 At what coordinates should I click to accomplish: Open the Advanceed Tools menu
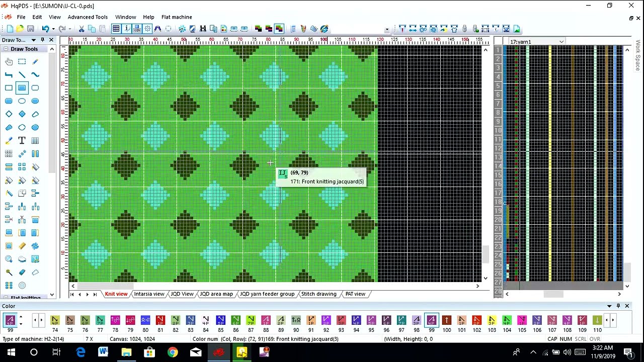(x=88, y=17)
